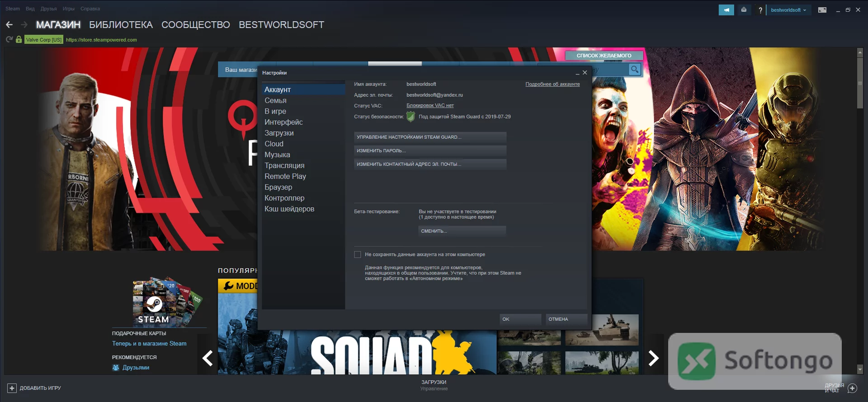The height and width of the screenshot is (402, 868).
Task: Click change contact email button
Action: (430, 164)
